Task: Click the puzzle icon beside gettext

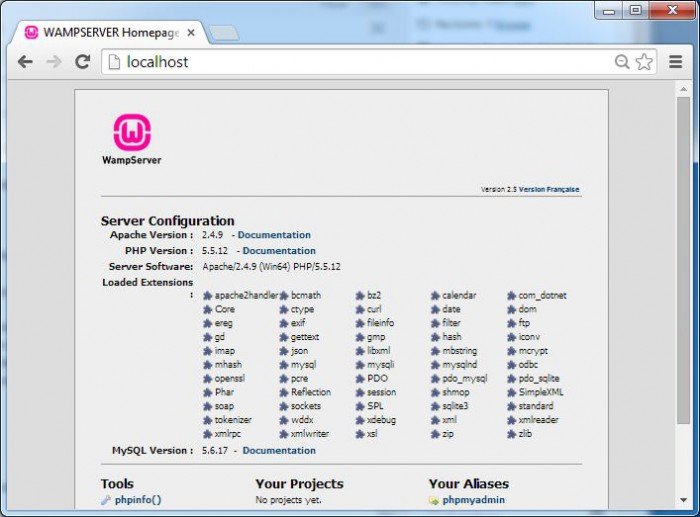Action: click(x=283, y=337)
